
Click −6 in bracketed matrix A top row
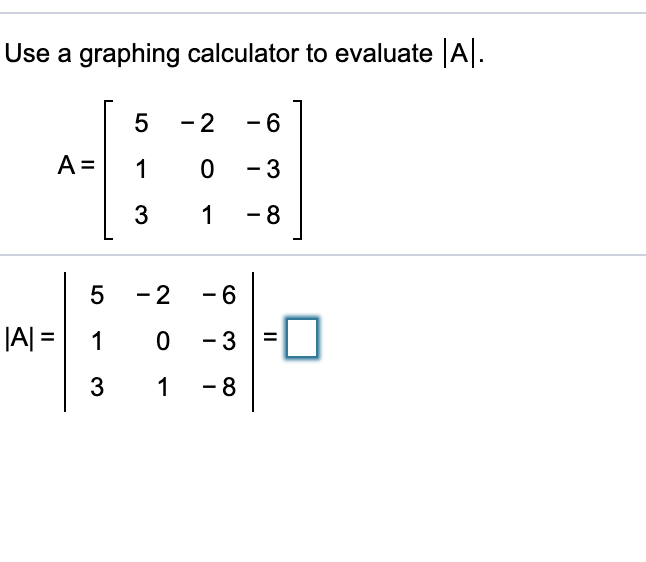pos(263,123)
